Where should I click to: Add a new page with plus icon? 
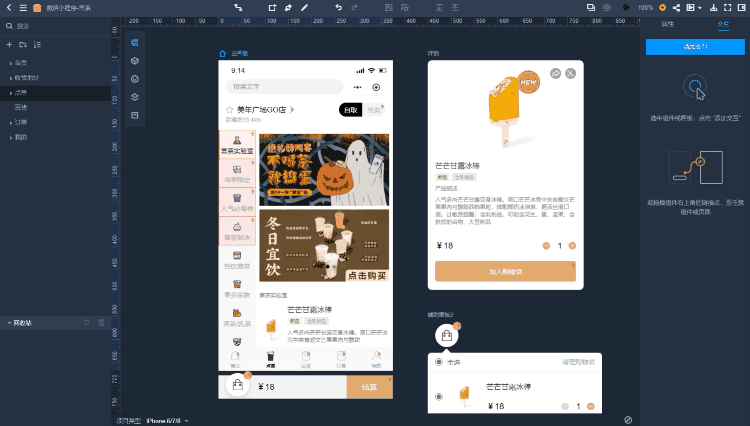coord(9,44)
